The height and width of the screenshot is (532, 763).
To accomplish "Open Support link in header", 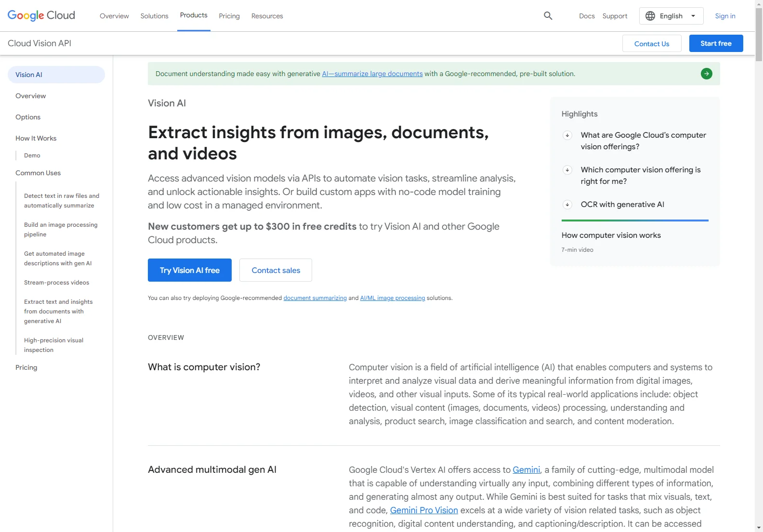I will pos(615,16).
